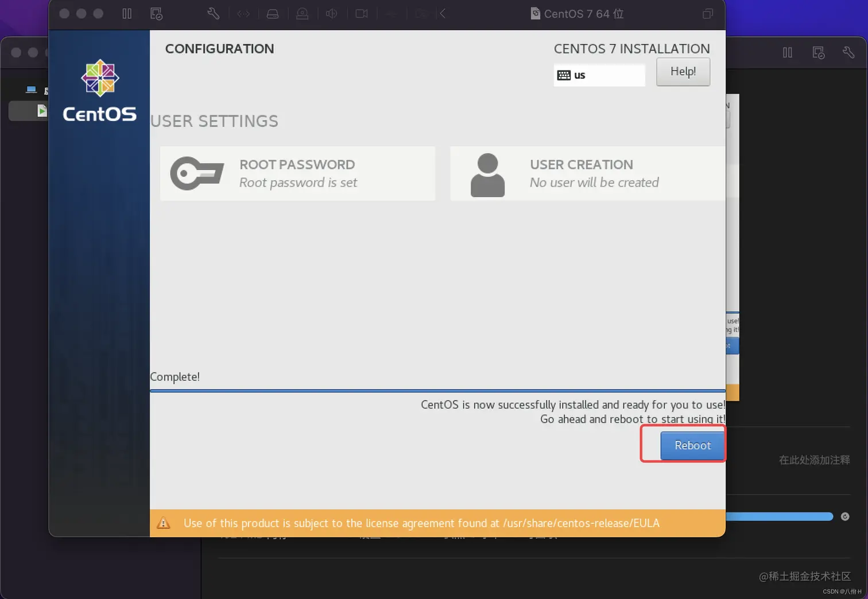The height and width of the screenshot is (599, 868).
Task: Open VM settings wrench in CentOS window
Action: [213, 14]
